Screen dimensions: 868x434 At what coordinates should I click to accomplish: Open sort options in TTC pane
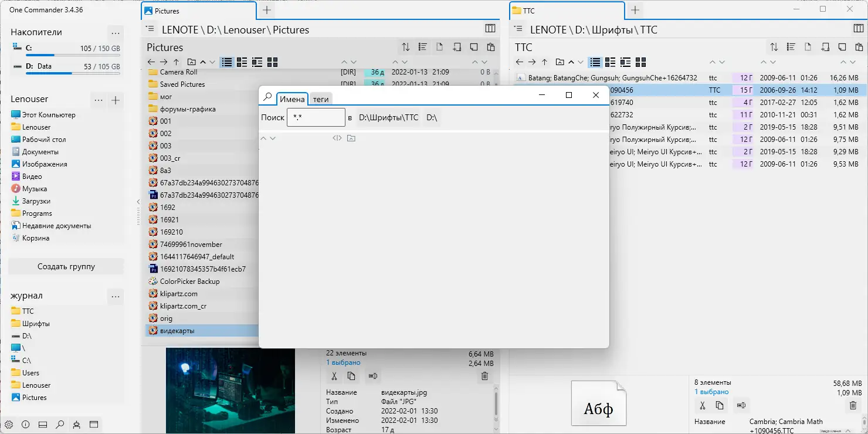click(x=774, y=47)
